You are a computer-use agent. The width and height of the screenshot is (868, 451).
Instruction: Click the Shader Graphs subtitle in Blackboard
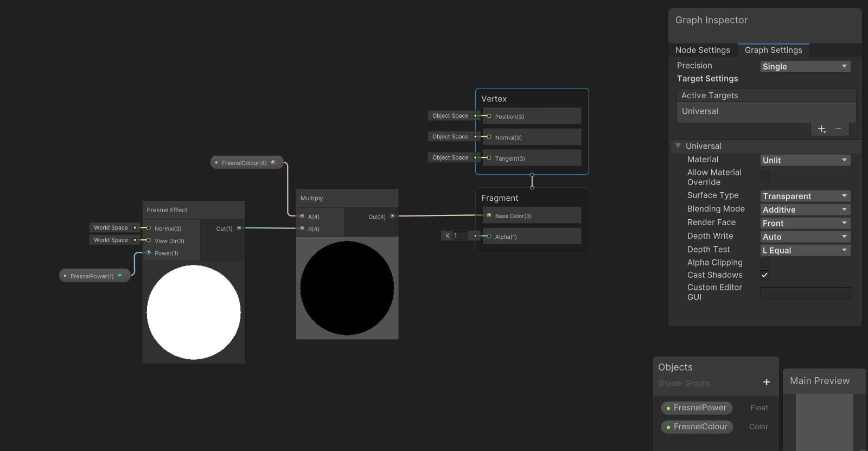[x=684, y=383]
